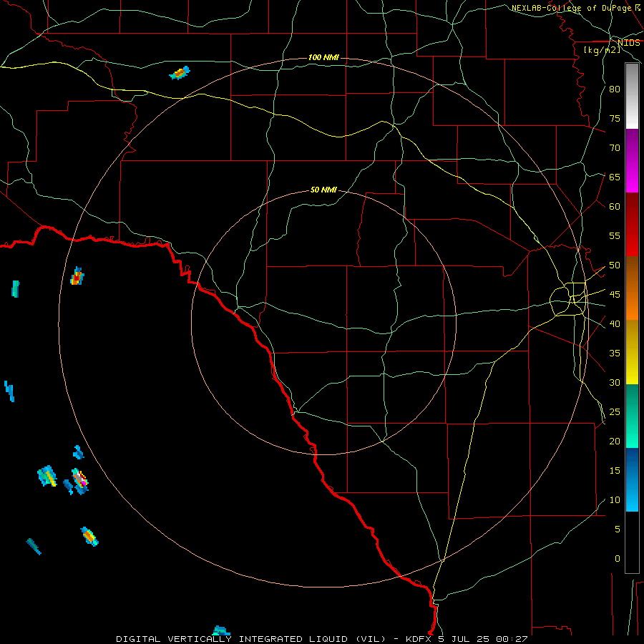
Task: Click the intense storm cell with the white-magenta core
Action: tap(80, 481)
